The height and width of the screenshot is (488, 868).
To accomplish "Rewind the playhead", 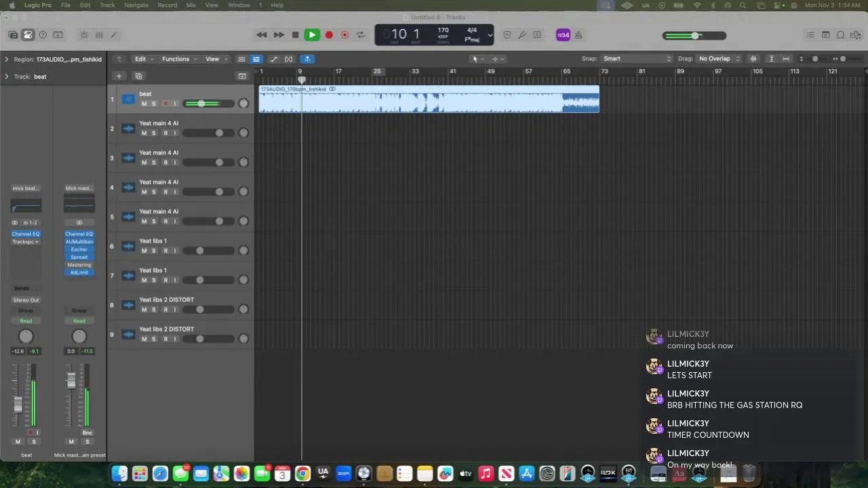I will click(x=261, y=35).
